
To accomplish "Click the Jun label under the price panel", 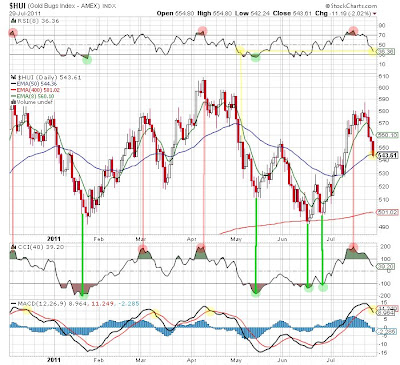I will click(x=282, y=239).
